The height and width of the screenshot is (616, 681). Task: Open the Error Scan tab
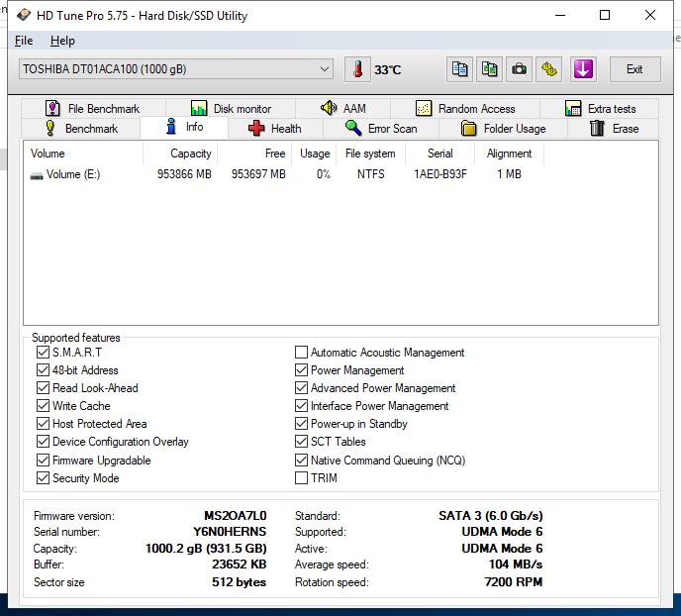[x=381, y=129]
